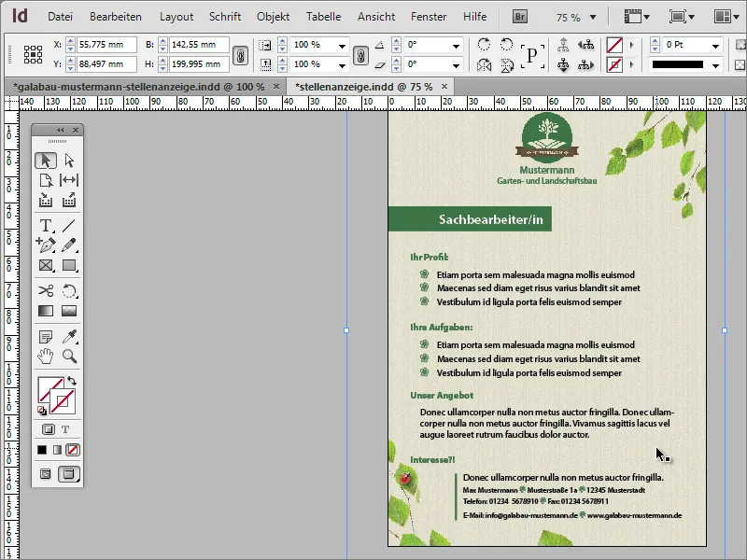The image size is (747, 560).
Task: Open screen mode dropdown
Action: (682, 17)
